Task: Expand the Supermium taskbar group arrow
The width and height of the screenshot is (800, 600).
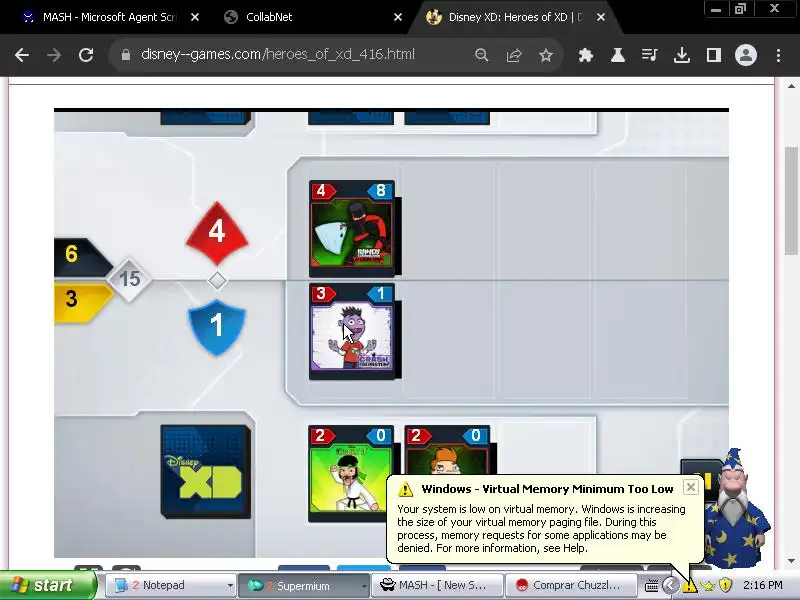Action: pyautogui.click(x=364, y=586)
